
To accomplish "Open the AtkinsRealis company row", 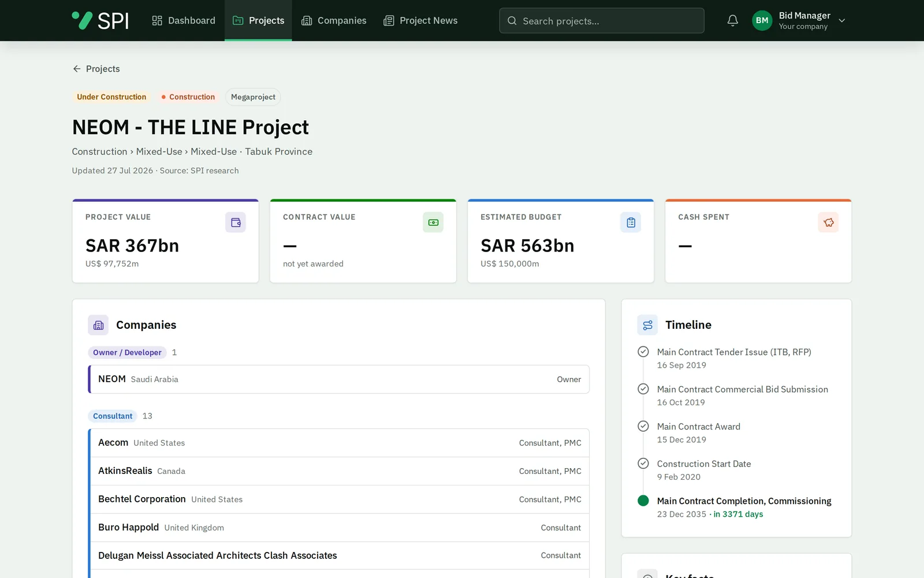I will click(x=338, y=471).
